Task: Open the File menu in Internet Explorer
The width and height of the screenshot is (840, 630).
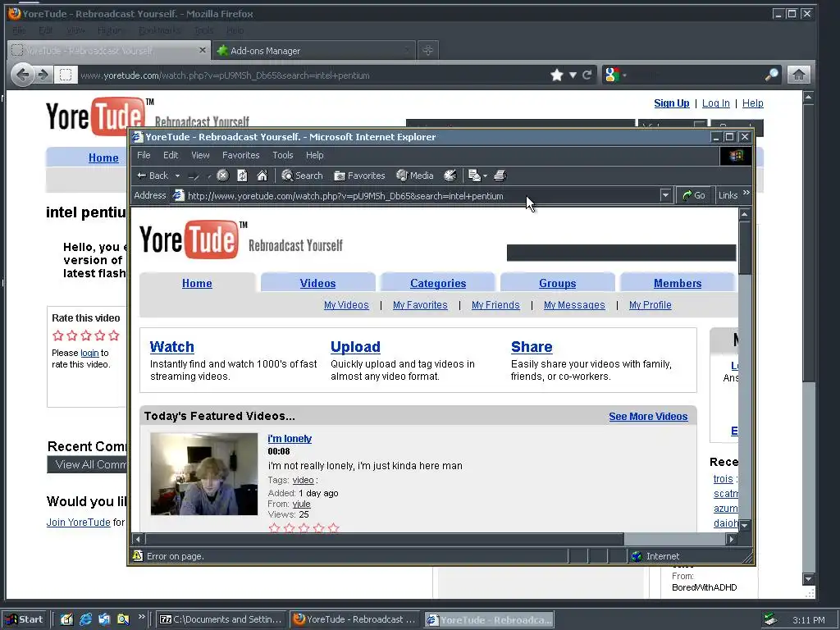Action: coord(144,155)
